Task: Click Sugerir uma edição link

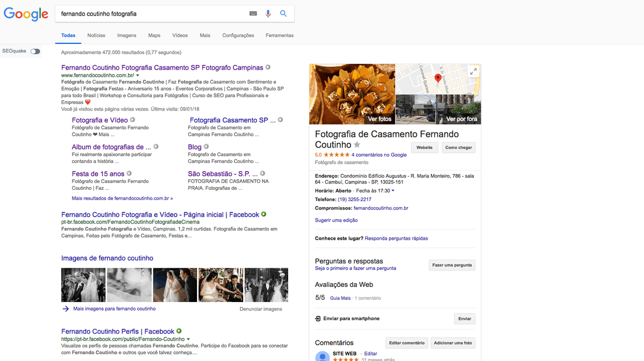Action: (336, 220)
